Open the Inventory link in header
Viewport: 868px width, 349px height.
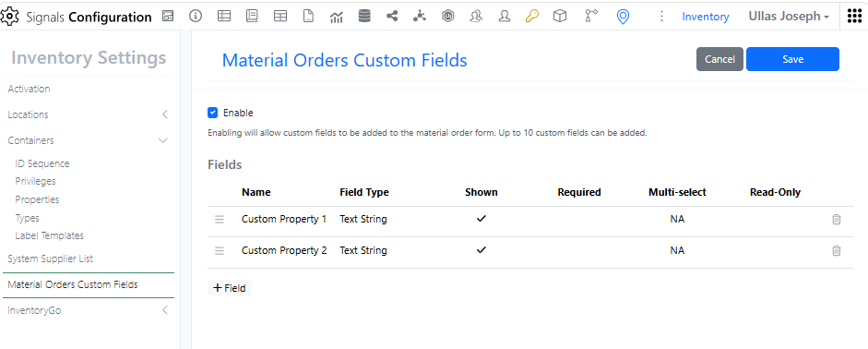706,17
